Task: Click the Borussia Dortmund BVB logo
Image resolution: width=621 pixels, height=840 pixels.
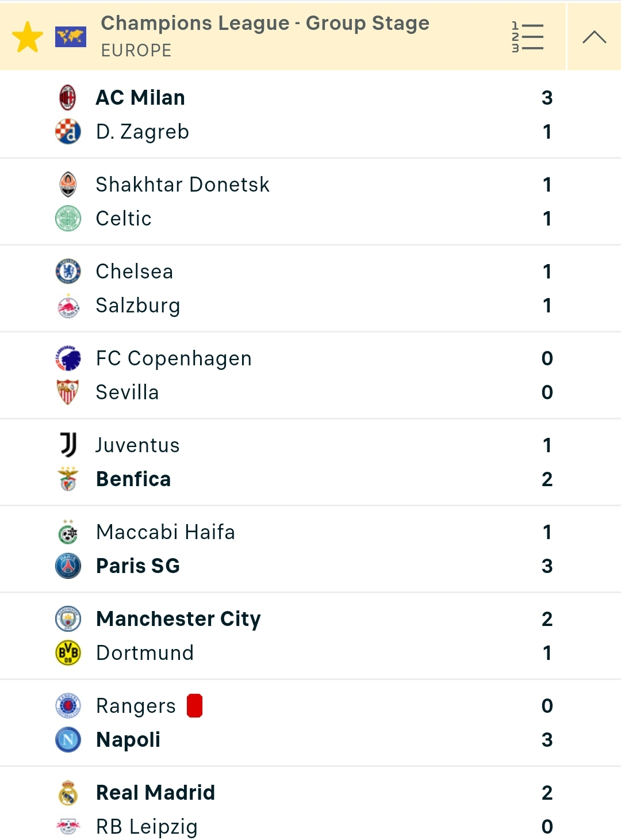Action: coord(68,653)
